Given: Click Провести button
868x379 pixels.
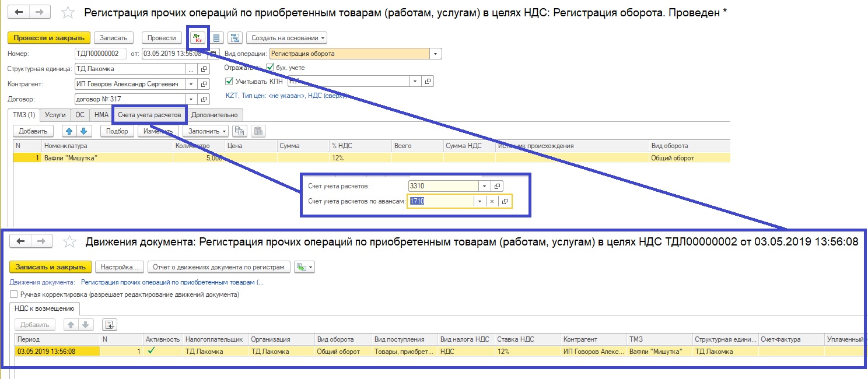Looking at the screenshot, I should click(x=162, y=38).
